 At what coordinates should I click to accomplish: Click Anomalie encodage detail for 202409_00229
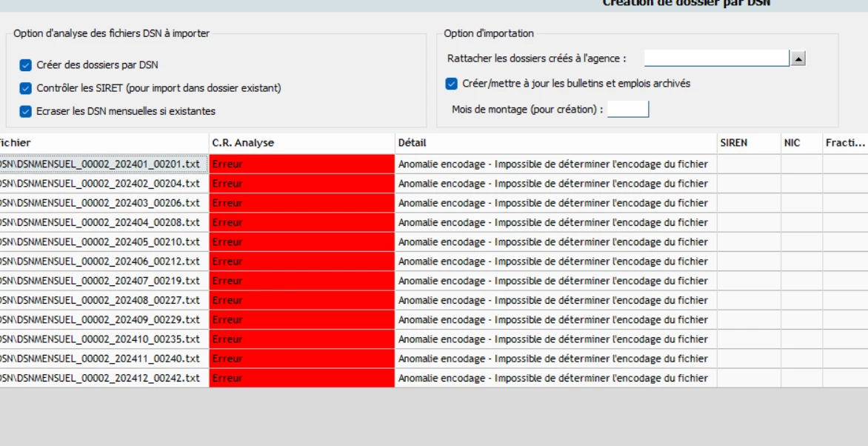[x=555, y=319]
